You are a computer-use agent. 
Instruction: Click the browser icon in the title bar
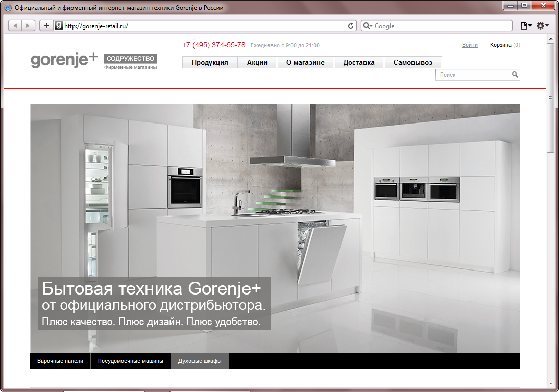pos(8,8)
